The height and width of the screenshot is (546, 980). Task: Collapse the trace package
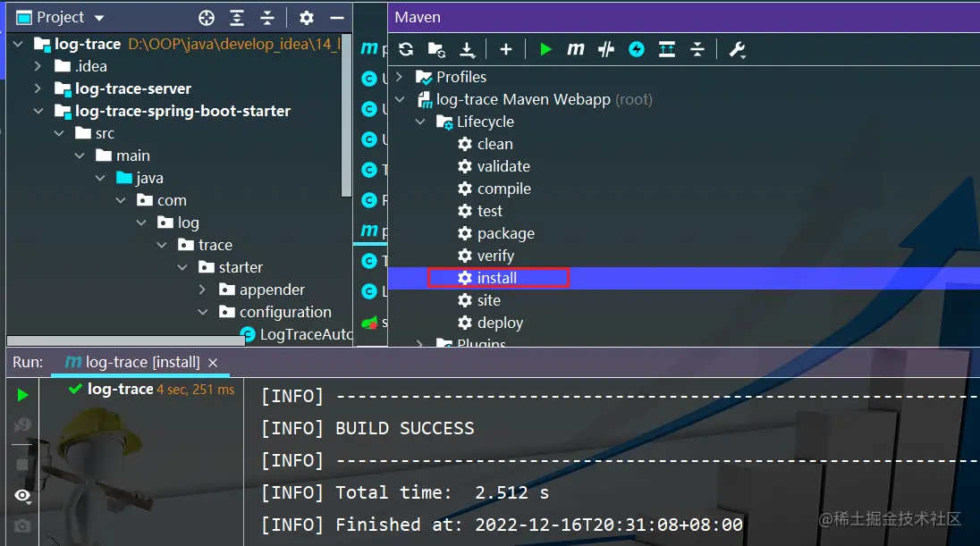162,245
